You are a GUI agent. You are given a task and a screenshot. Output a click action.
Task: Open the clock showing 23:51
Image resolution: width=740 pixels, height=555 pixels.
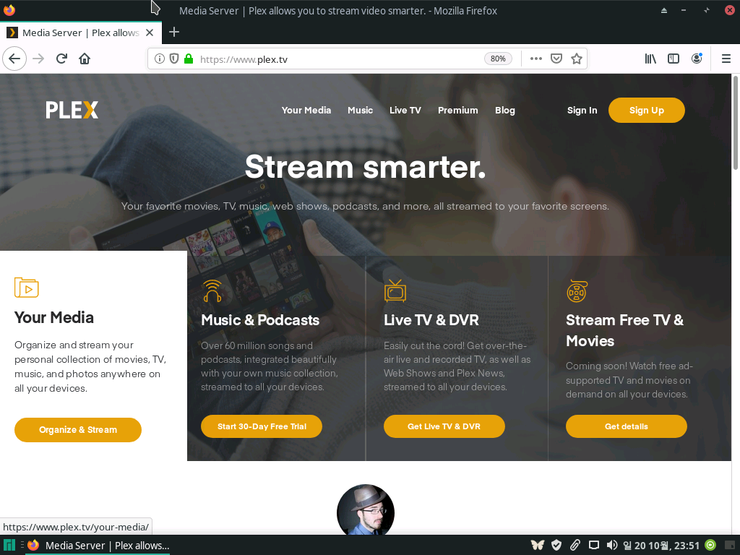pyautogui.click(x=661, y=546)
